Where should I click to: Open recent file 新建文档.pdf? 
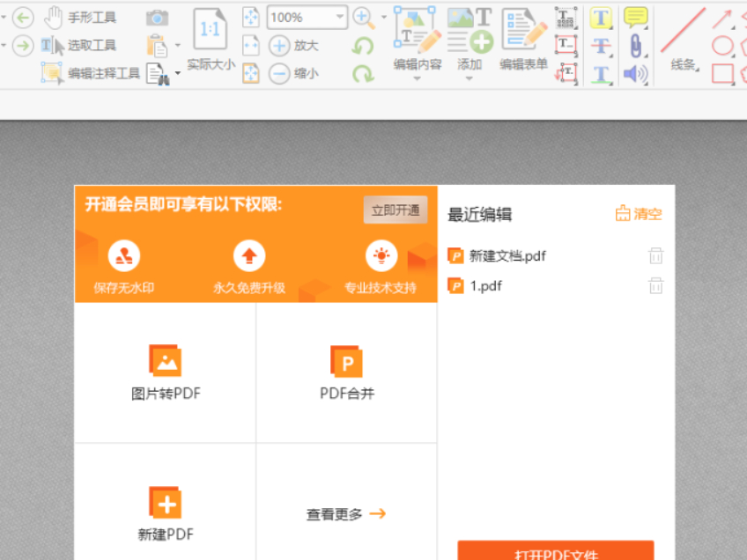[x=497, y=256]
